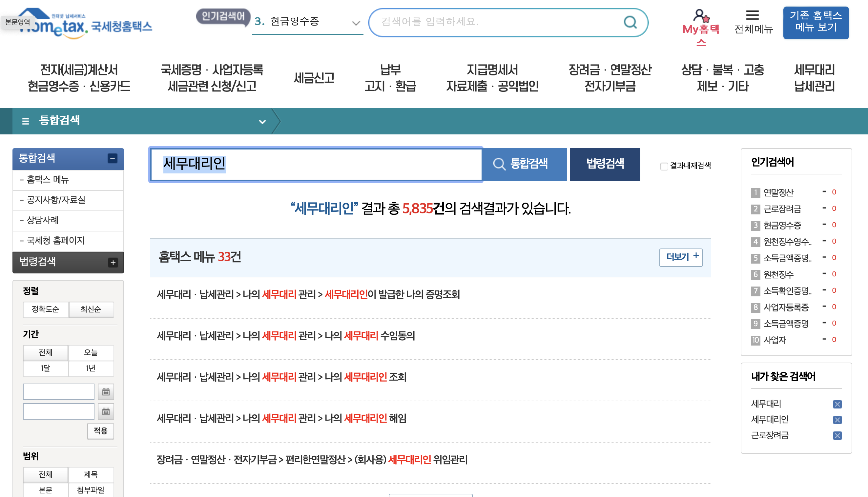Open the 세금신고 main menu

pos(314,78)
